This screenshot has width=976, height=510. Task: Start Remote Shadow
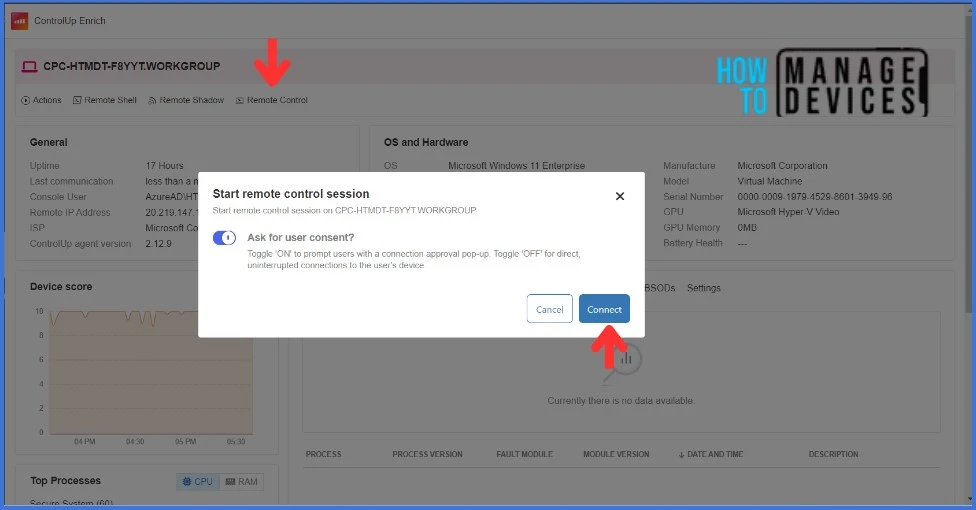pyautogui.click(x=185, y=100)
